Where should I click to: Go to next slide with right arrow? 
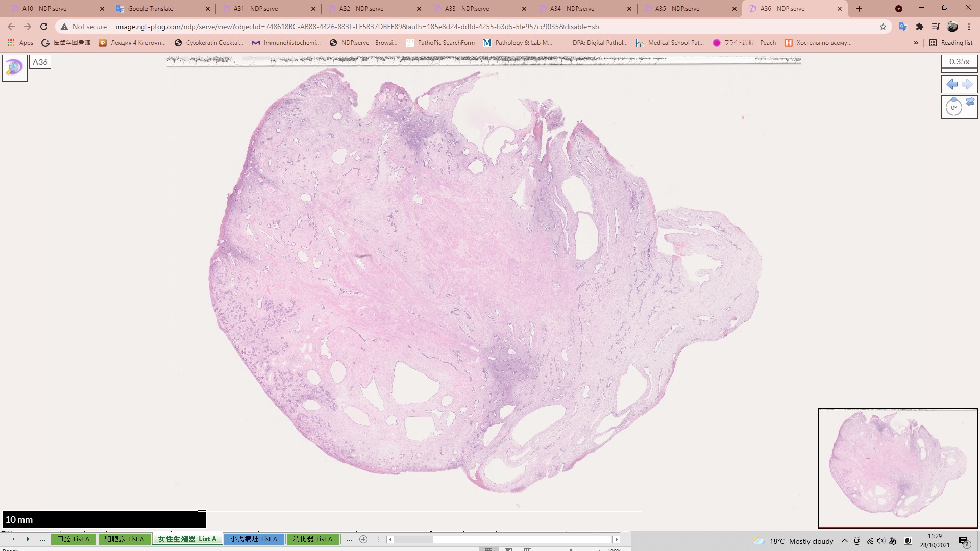[x=967, y=84]
